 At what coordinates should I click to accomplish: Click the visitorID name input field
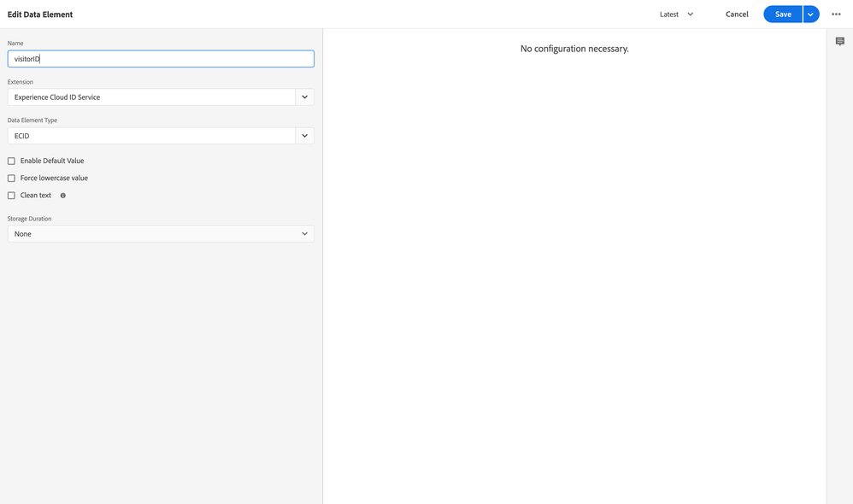161,59
